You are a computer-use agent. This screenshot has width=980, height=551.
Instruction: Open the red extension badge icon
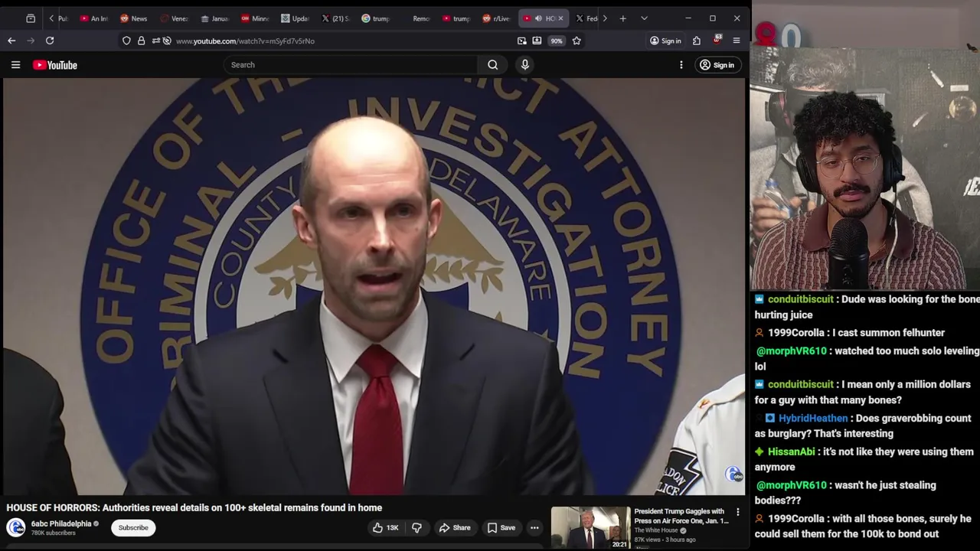click(x=717, y=40)
